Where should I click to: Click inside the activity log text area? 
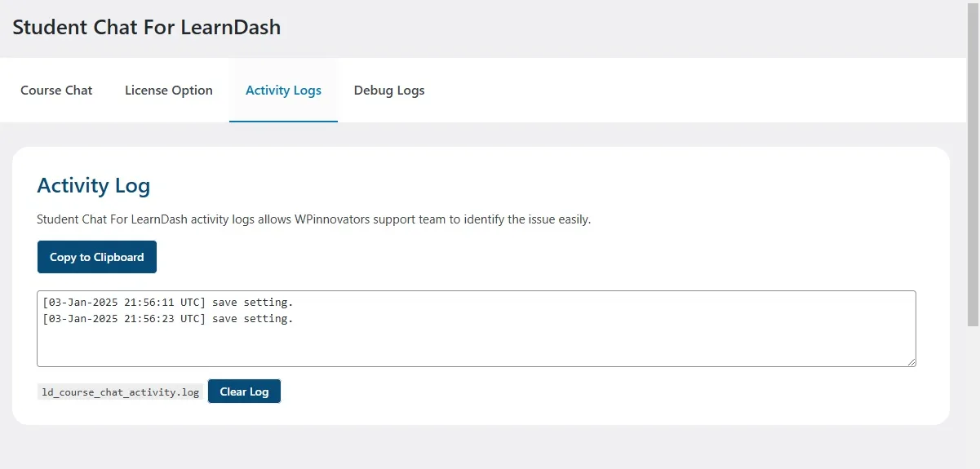[x=477, y=329]
